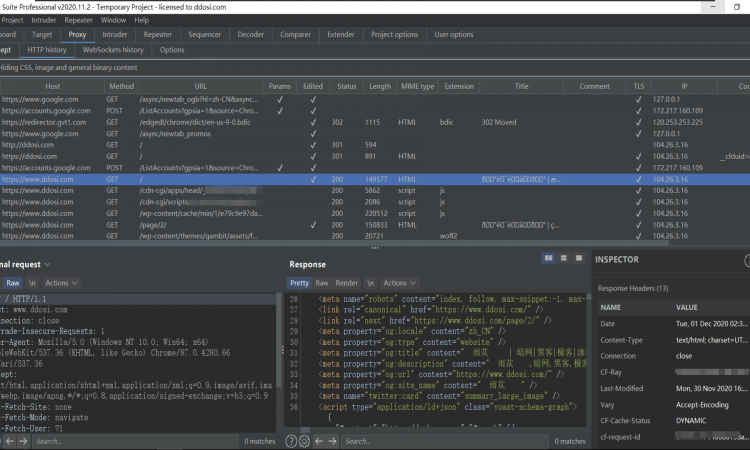750x450 pixels.
Task: Open the Repeater menu in menu bar
Action: (x=78, y=20)
